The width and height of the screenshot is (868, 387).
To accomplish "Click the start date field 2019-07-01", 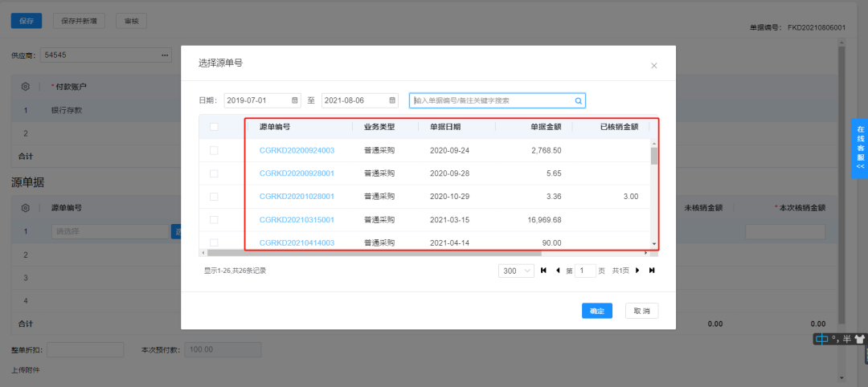I will click(262, 100).
